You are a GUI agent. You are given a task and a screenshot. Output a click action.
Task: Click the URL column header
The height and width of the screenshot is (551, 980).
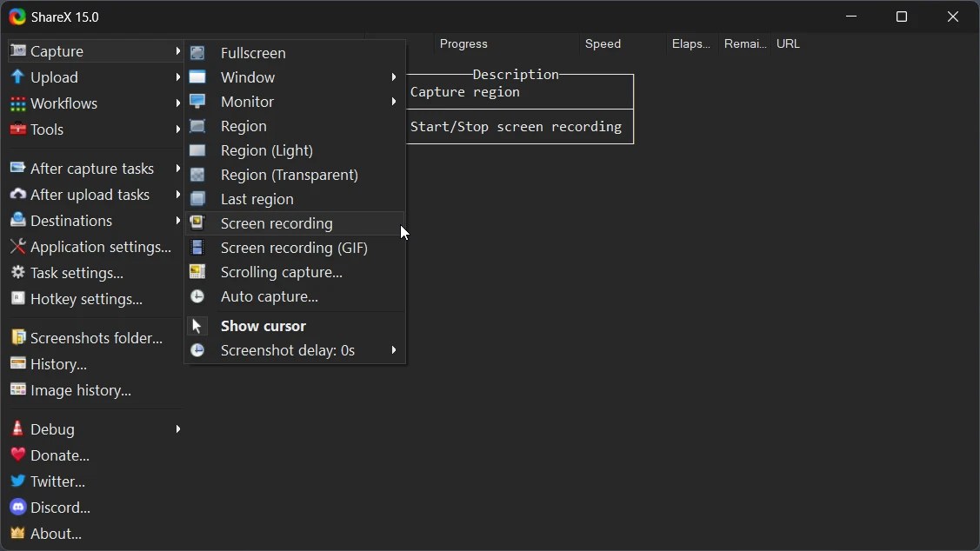(x=788, y=43)
